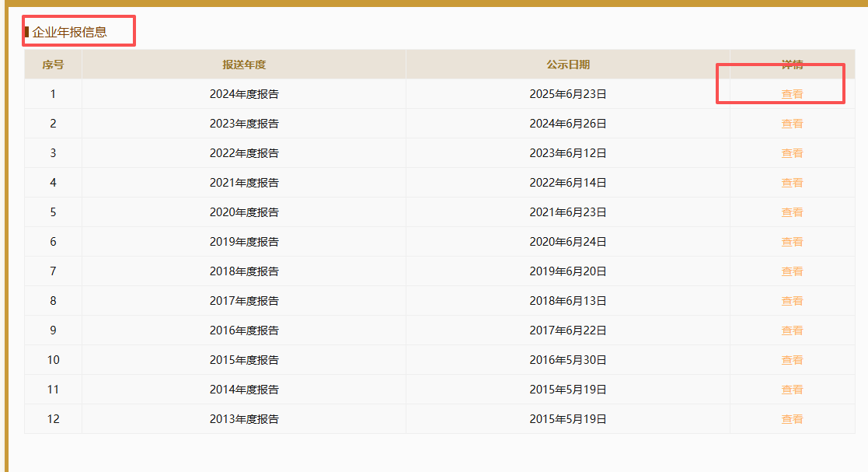Click row number 8 in 序号 column
868x472 pixels.
[x=53, y=301]
